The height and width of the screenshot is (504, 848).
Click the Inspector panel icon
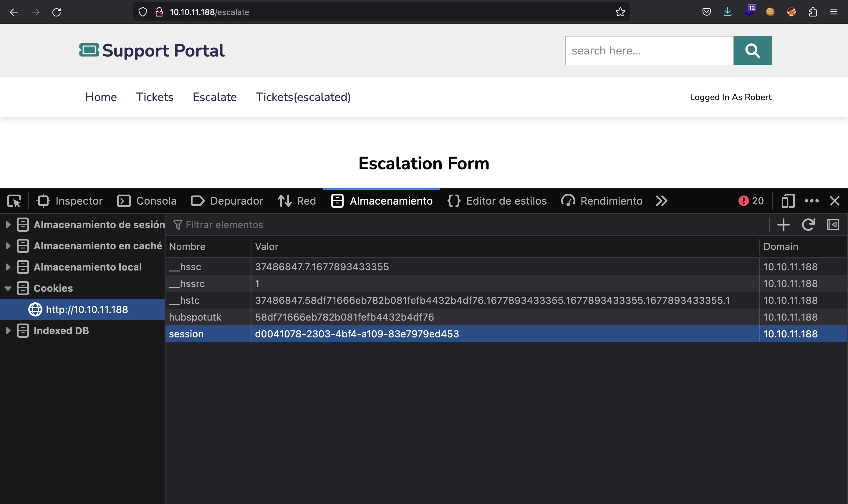click(x=43, y=200)
